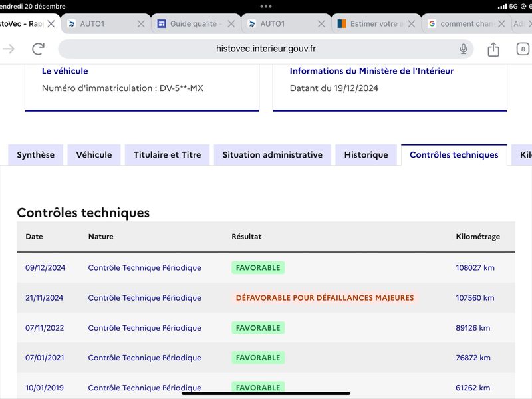
Task: Reload the page with the refresh icon
Action: (39, 49)
